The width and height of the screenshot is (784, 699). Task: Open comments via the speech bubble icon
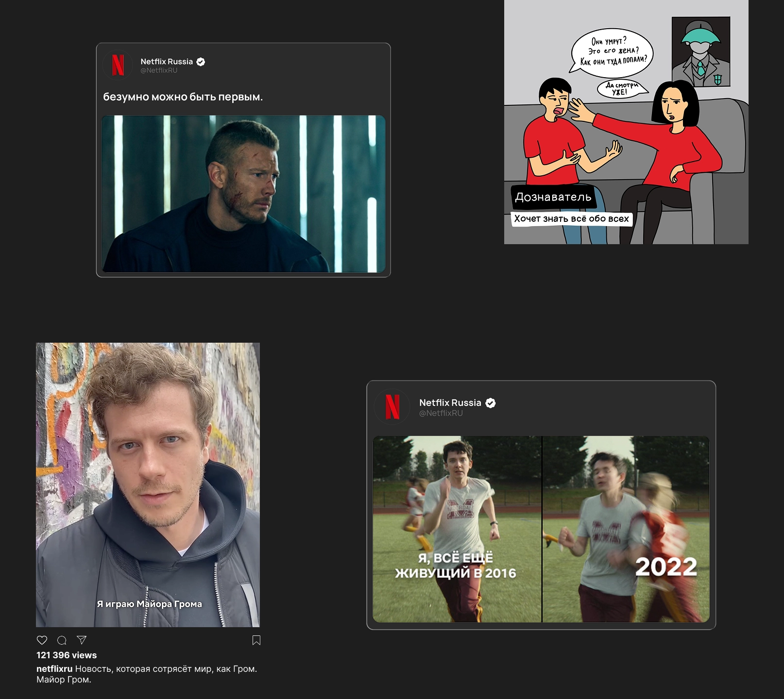tap(62, 640)
